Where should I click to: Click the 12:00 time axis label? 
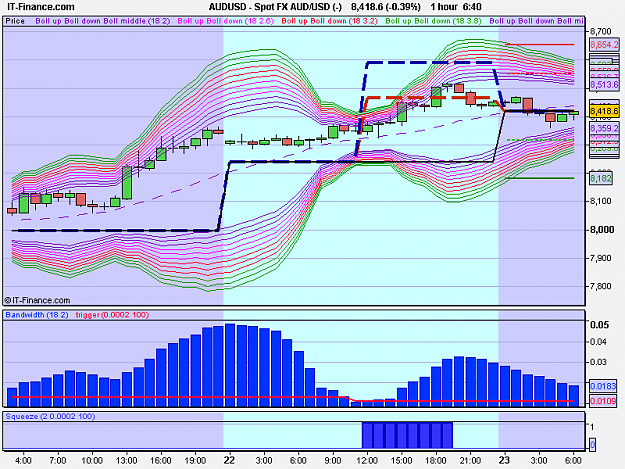(367, 461)
